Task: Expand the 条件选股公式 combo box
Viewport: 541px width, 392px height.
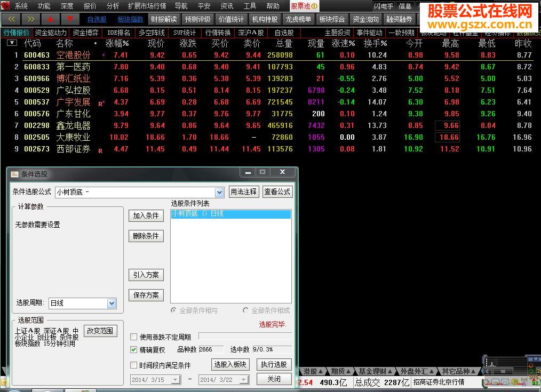Action: click(219, 193)
